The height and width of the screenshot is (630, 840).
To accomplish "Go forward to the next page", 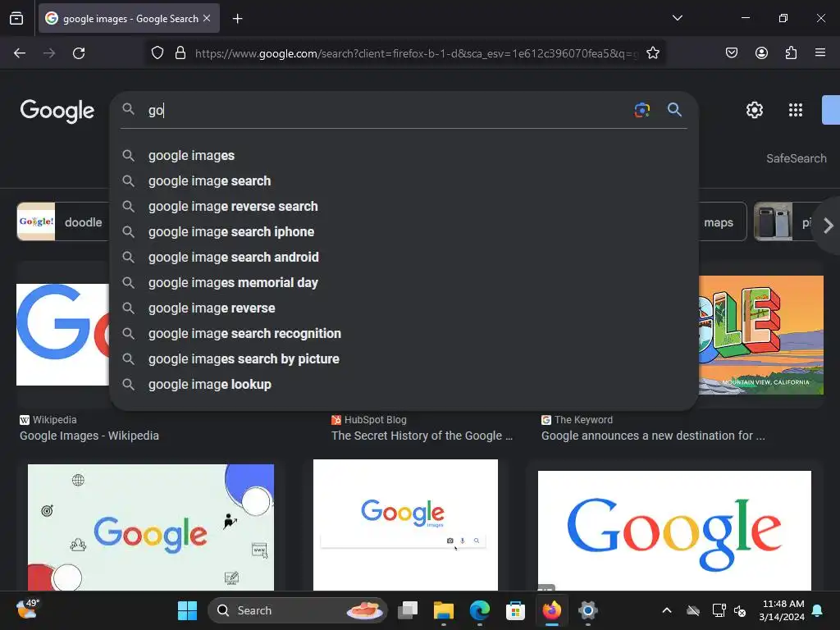I will click(49, 53).
